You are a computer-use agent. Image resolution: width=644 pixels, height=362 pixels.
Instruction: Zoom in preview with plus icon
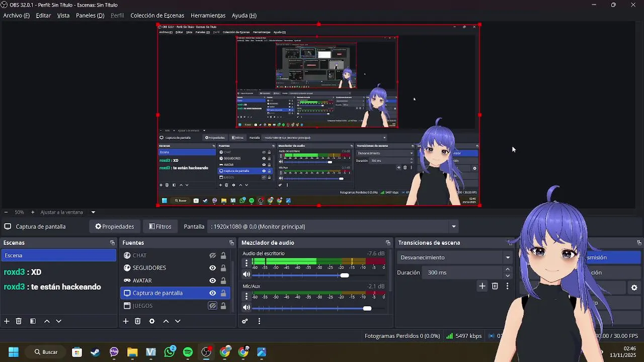pyautogui.click(x=33, y=212)
